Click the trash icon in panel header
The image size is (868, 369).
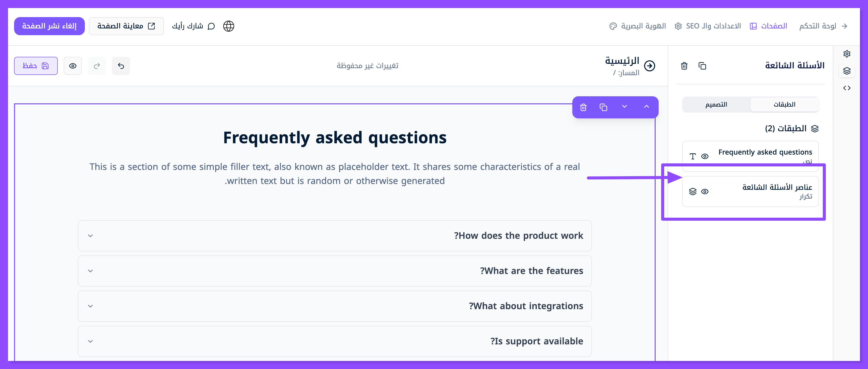684,66
